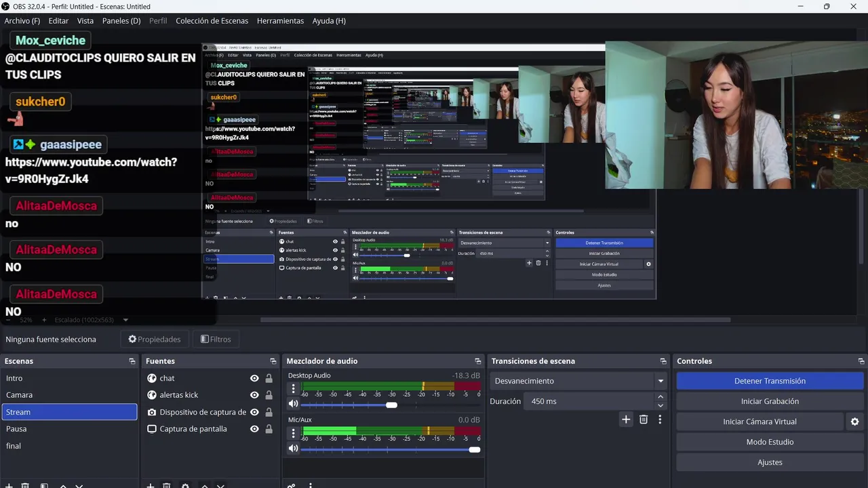Undock the Controles panel with its float icon
Image resolution: width=868 pixels, height=488 pixels.
click(x=862, y=361)
